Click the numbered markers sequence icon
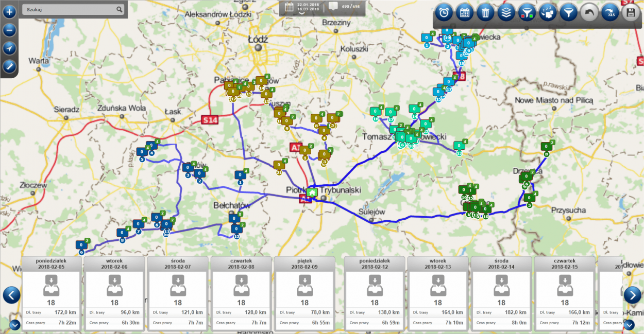The width and height of the screenshot is (644, 334). tap(547, 13)
